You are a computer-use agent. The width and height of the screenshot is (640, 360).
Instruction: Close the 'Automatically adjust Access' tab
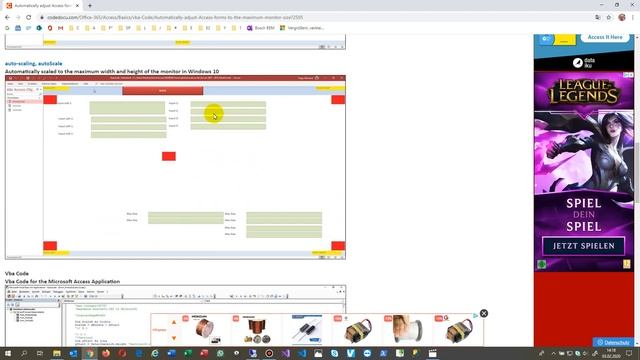pyautogui.click(x=77, y=6)
